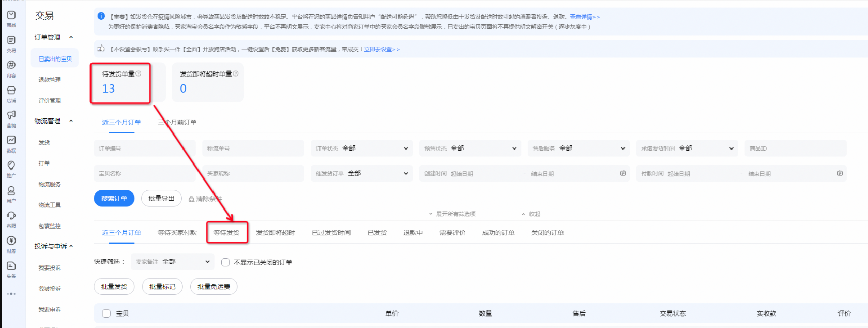Screen dimensions: 868x328
Task: Click the 批量标记 button
Action: (x=162, y=287)
